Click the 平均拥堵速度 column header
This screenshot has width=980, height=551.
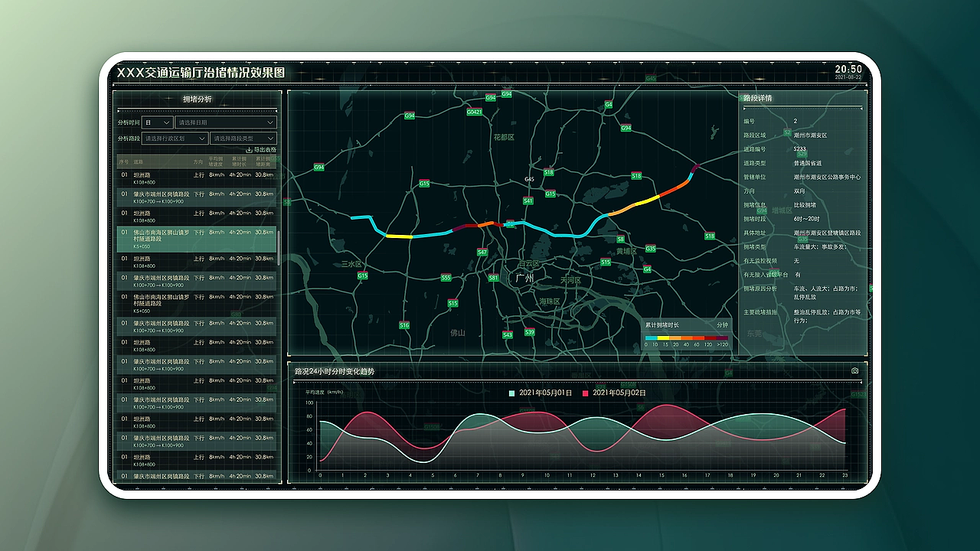point(216,161)
